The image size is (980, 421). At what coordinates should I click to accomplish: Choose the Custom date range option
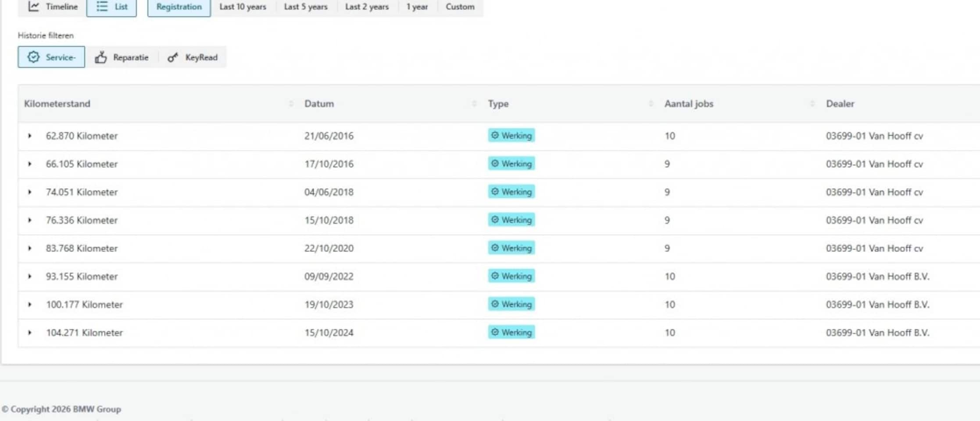click(460, 7)
